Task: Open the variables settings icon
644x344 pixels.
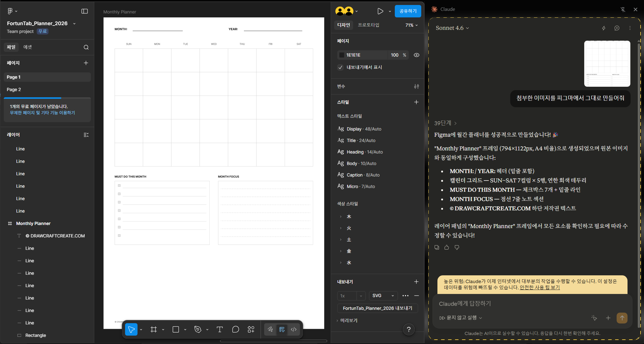Action: click(x=417, y=86)
